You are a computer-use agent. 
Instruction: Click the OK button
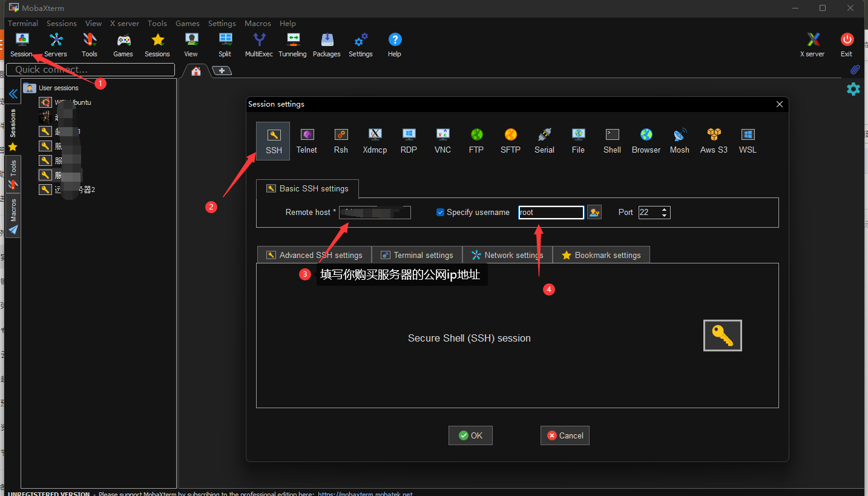(470, 435)
